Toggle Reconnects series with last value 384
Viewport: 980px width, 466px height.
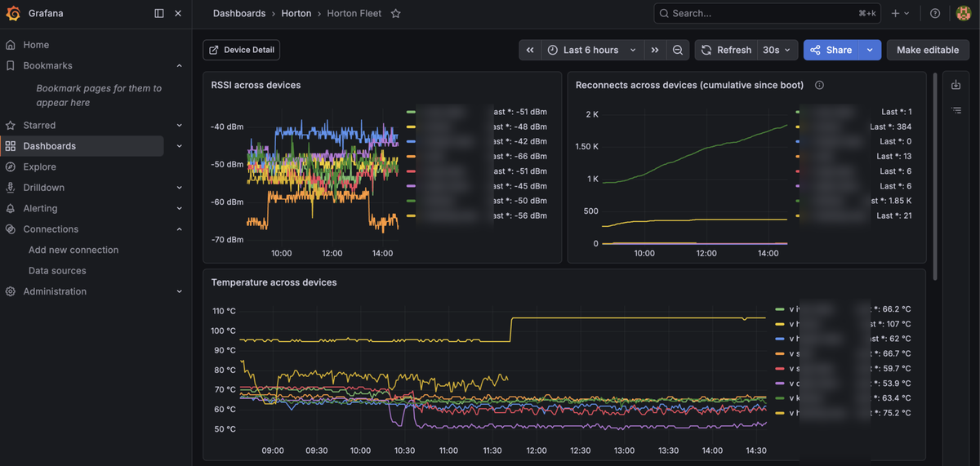[x=854, y=126]
